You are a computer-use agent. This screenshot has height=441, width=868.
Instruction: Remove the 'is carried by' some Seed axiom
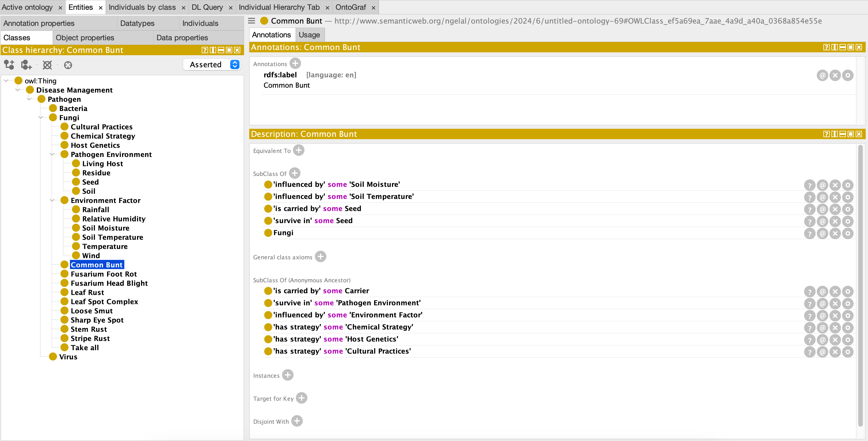(x=835, y=209)
